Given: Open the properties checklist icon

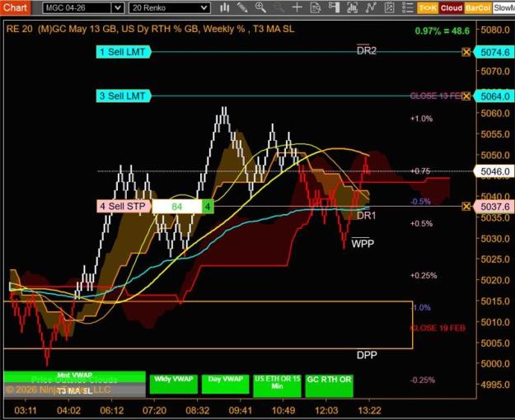Looking at the screenshot, I should point(408,7).
